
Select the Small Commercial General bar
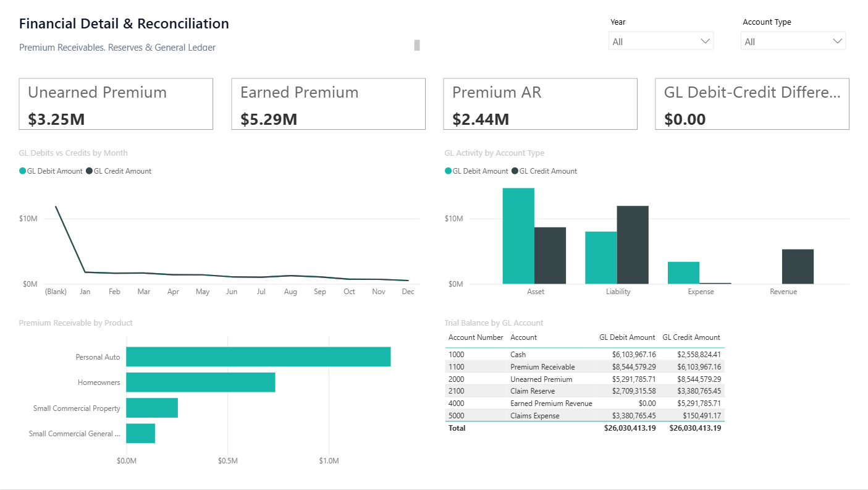(x=140, y=433)
